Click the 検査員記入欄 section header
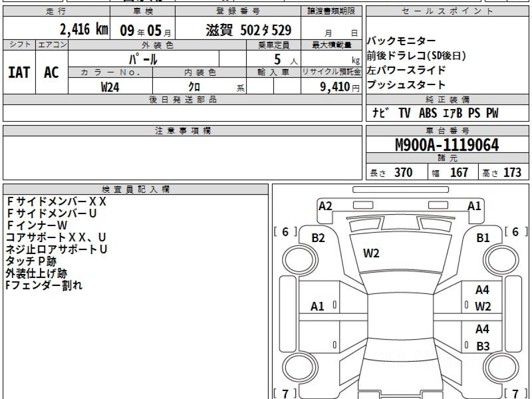The width and height of the screenshot is (532, 399). point(136,189)
